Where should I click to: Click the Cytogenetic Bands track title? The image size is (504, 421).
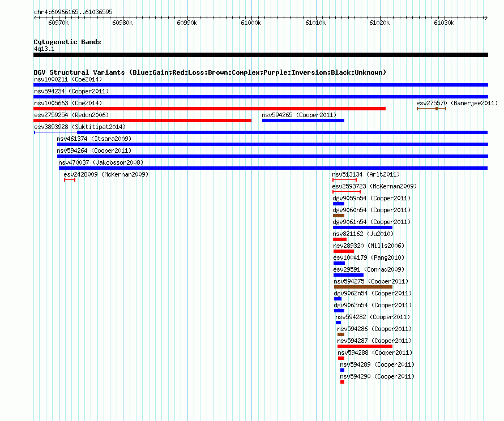(67, 42)
